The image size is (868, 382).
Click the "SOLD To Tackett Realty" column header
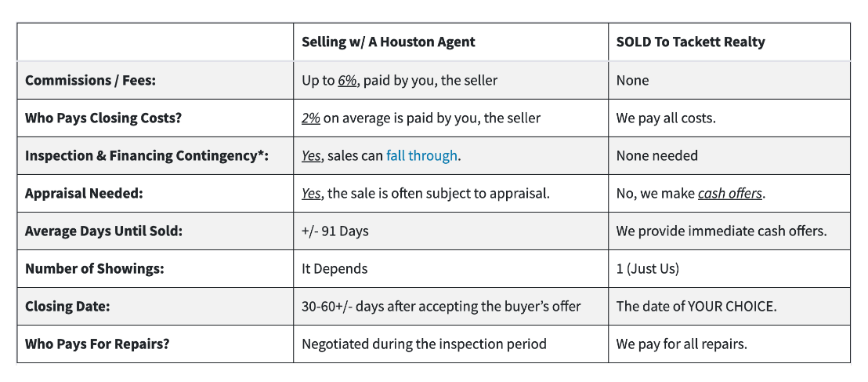[x=690, y=42]
